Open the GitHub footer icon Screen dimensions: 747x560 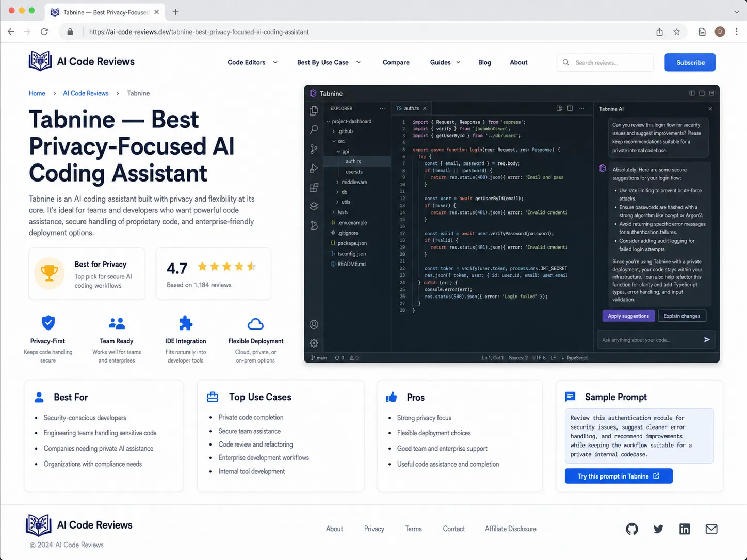click(632, 529)
